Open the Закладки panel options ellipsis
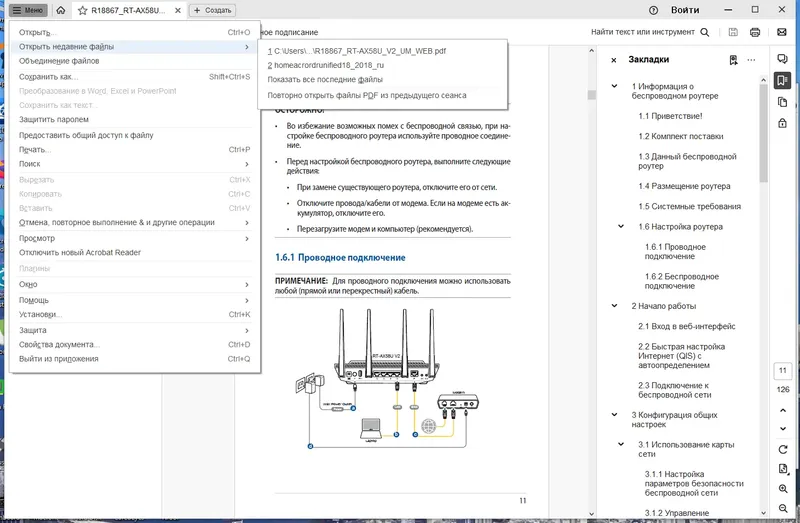This screenshot has height=523, width=800. click(751, 60)
